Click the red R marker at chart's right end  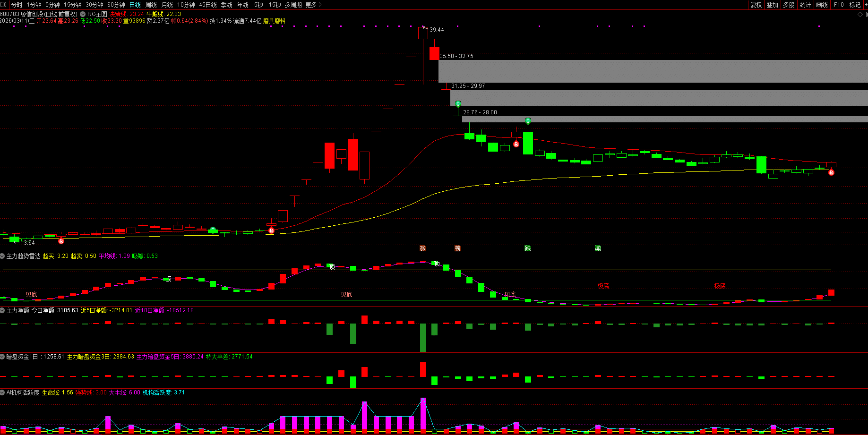[831, 172]
